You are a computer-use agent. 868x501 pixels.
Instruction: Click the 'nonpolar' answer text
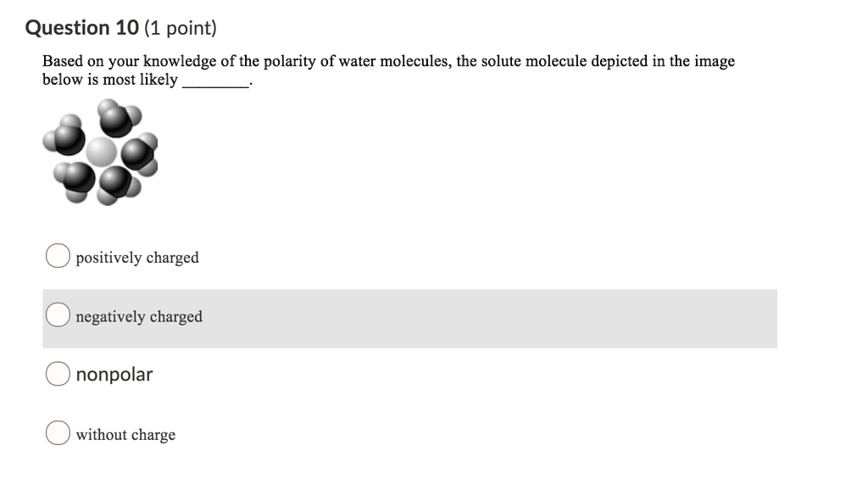click(114, 374)
